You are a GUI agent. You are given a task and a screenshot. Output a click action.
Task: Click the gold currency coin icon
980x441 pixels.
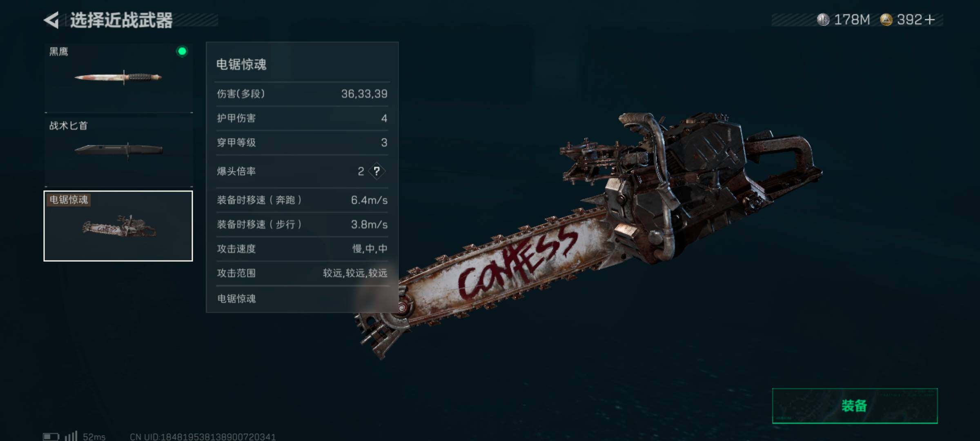886,19
